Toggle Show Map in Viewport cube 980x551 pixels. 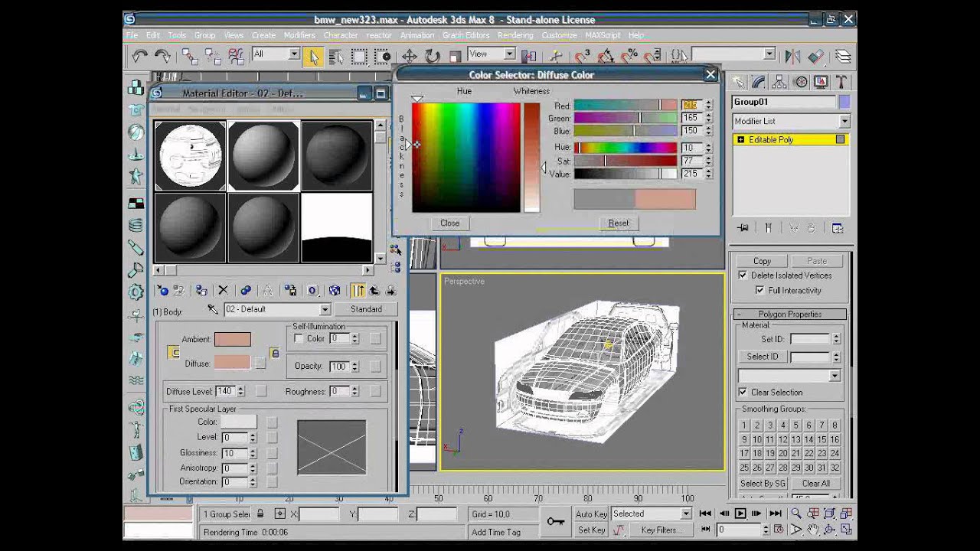(x=335, y=291)
